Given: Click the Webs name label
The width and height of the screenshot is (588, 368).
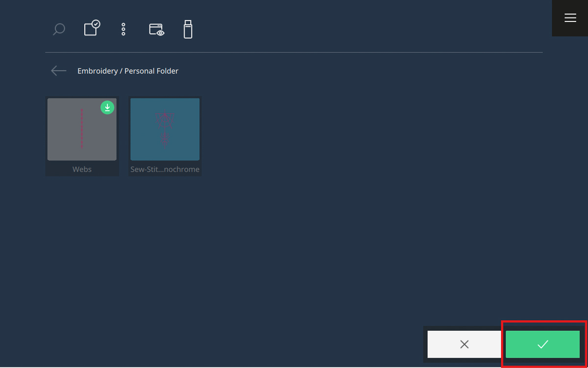Looking at the screenshot, I should tap(82, 169).
